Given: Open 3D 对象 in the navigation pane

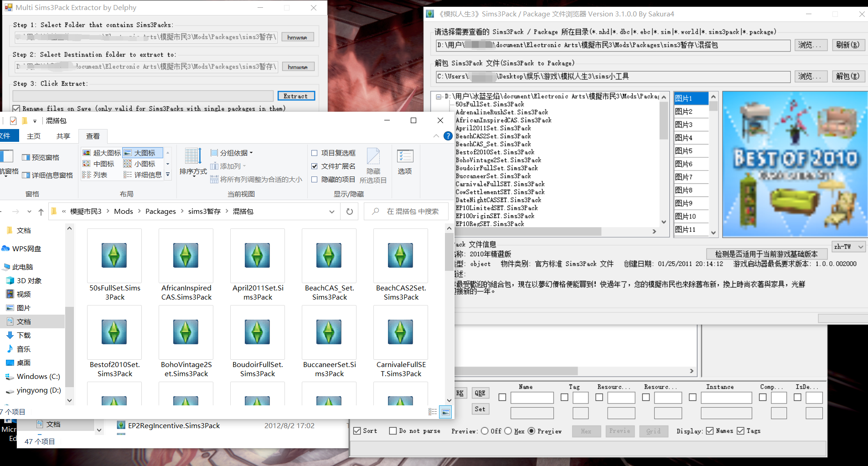Looking at the screenshot, I should coord(29,280).
